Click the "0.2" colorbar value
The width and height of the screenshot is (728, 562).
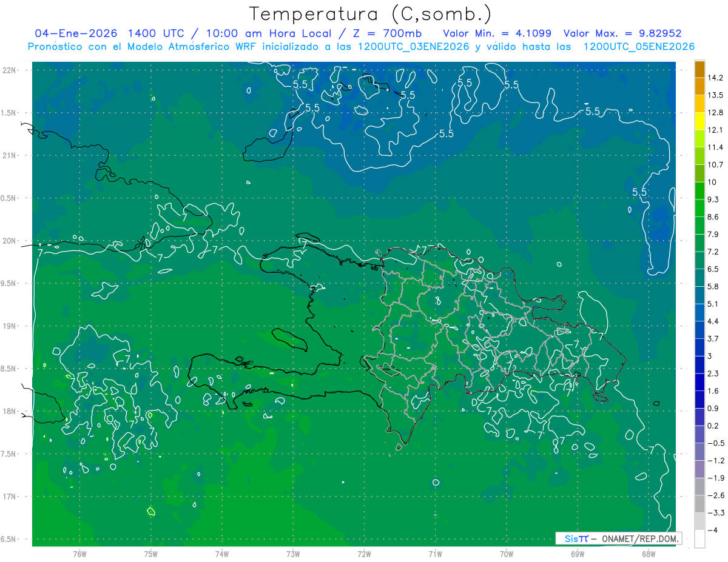click(713, 426)
